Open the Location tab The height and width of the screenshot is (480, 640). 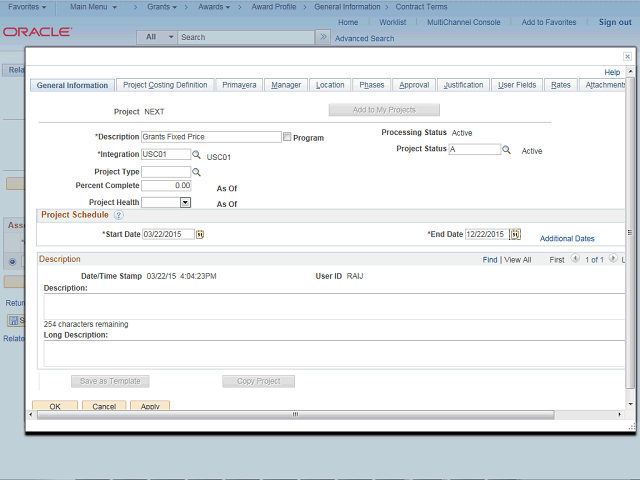330,85
